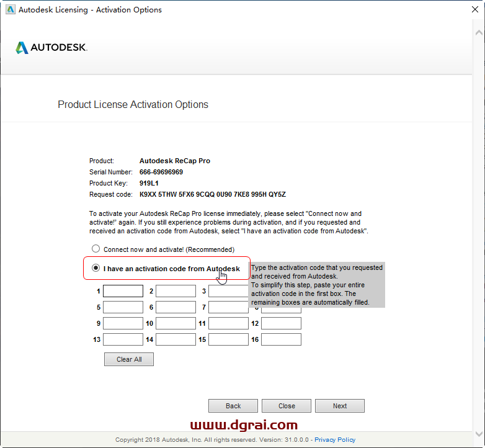Select "I have an activation code" radio option

(x=96, y=268)
